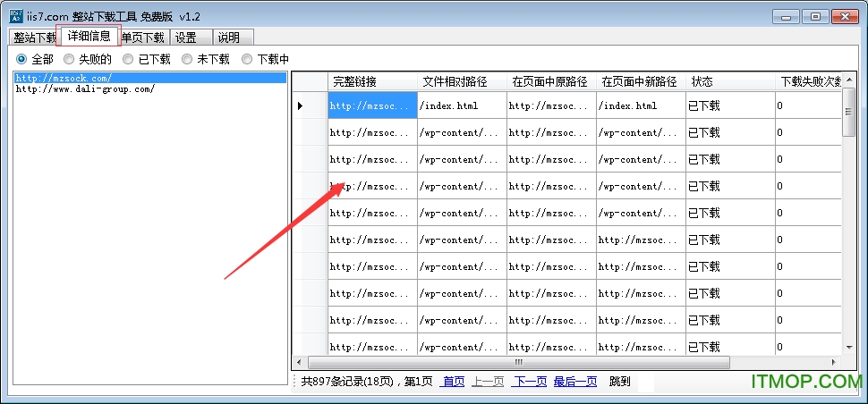Click the page number input field
Screen dimensions: 868x404
click(x=645, y=382)
